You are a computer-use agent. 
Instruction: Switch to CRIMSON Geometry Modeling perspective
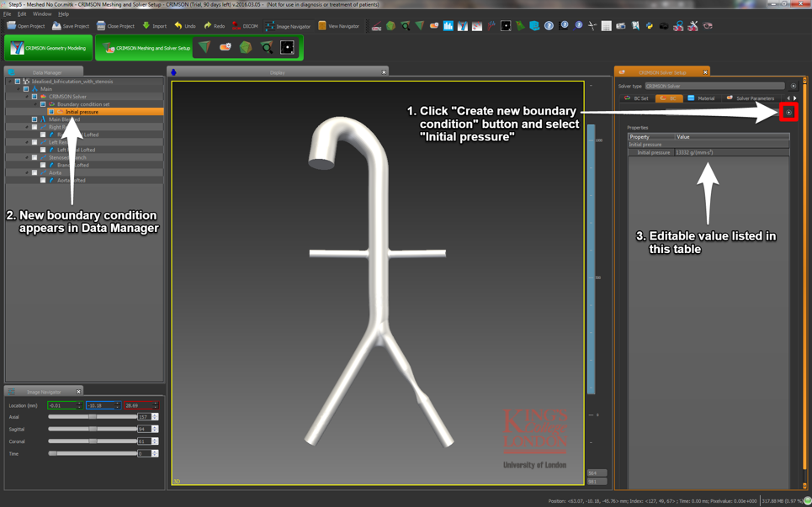(49, 48)
